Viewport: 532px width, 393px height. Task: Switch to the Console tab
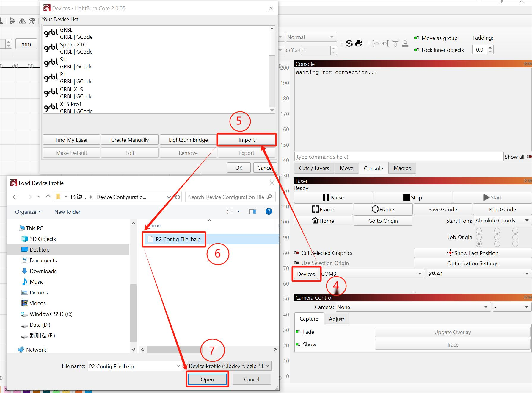coord(373,168)
